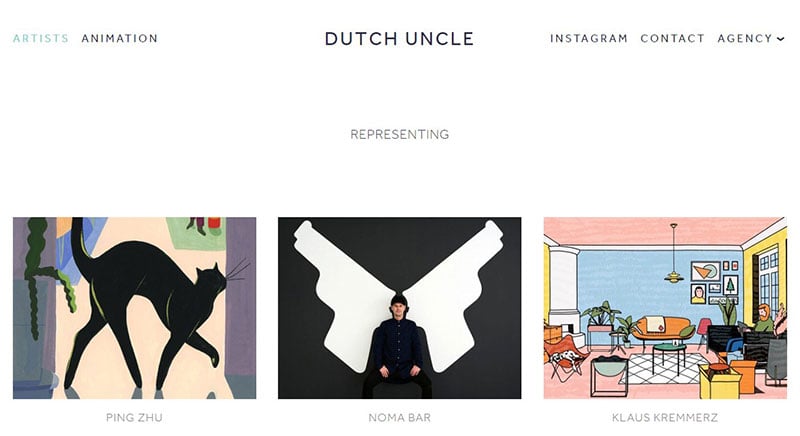
Task: Click the Ping Zhu artist name
Action: click(134, 418)
